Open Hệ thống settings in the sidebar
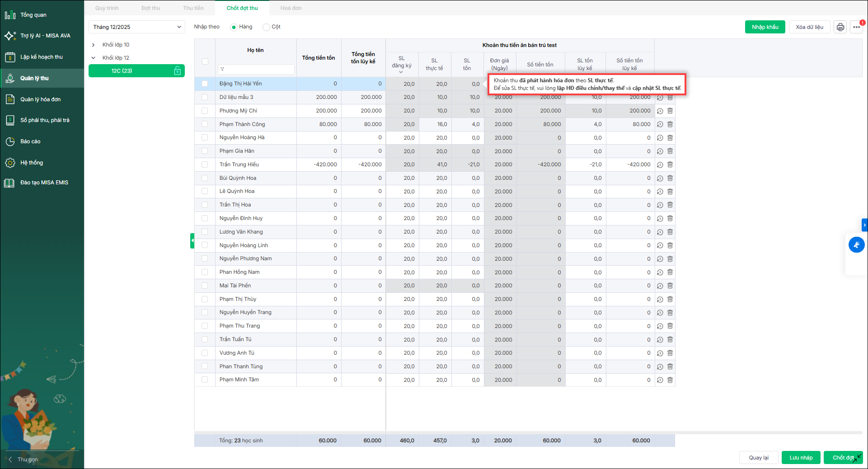This screenshot has width=868, height=469. [32, 163]
